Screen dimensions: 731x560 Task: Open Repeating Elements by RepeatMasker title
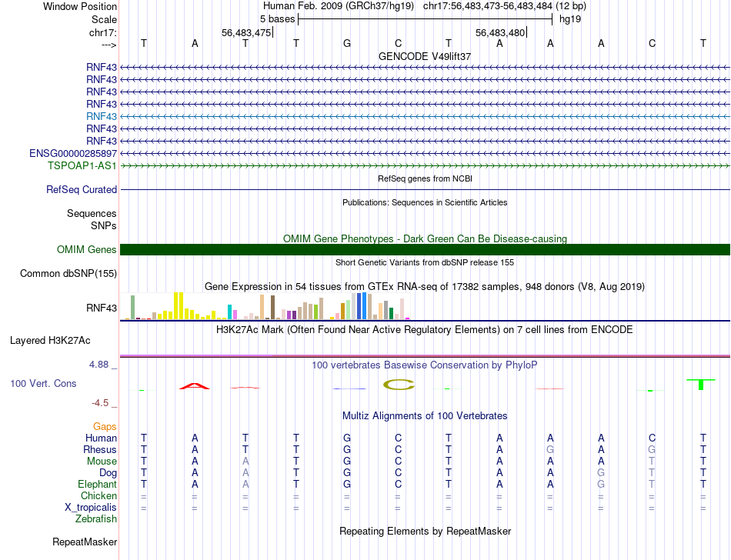click(x=426, y=531)
